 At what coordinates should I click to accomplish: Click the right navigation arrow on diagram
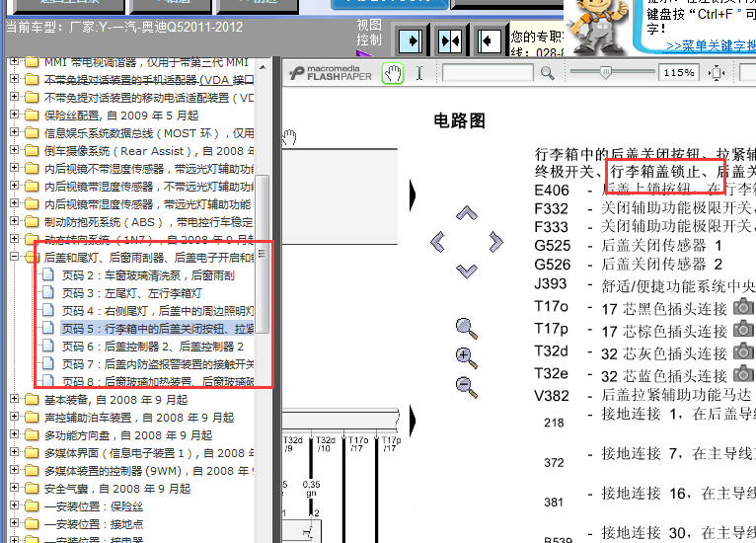point(495,242)
